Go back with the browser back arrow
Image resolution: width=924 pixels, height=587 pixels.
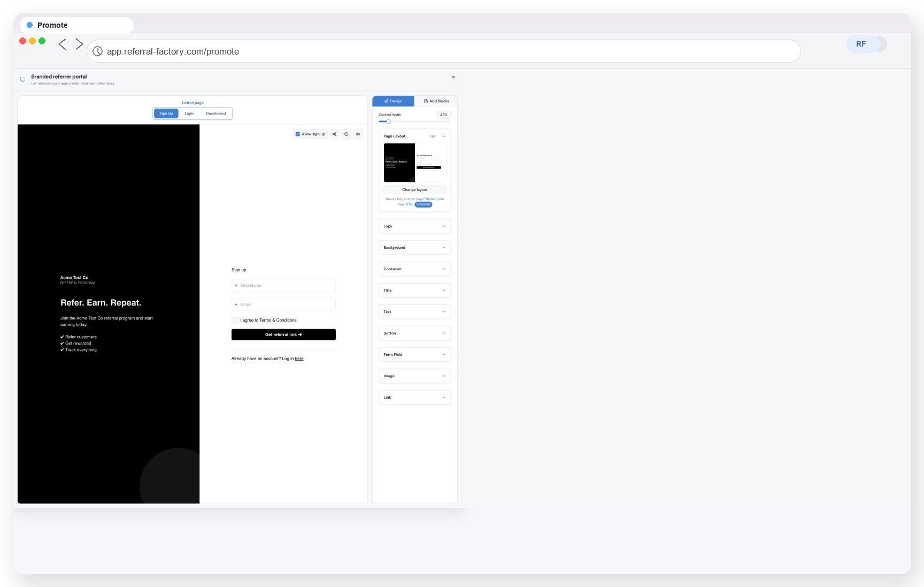63,44
